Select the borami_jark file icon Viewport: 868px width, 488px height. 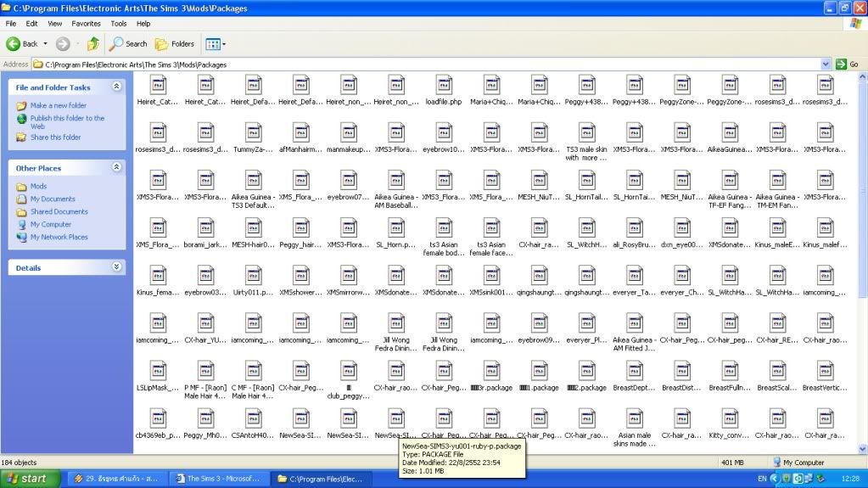(206, 228)
